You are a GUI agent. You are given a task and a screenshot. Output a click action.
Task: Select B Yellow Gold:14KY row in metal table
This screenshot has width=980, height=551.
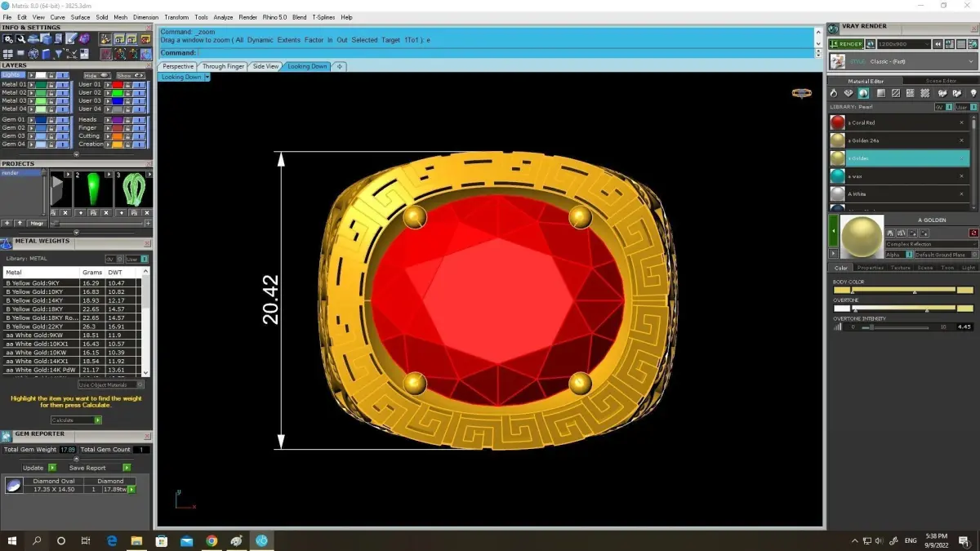(71, 300)
